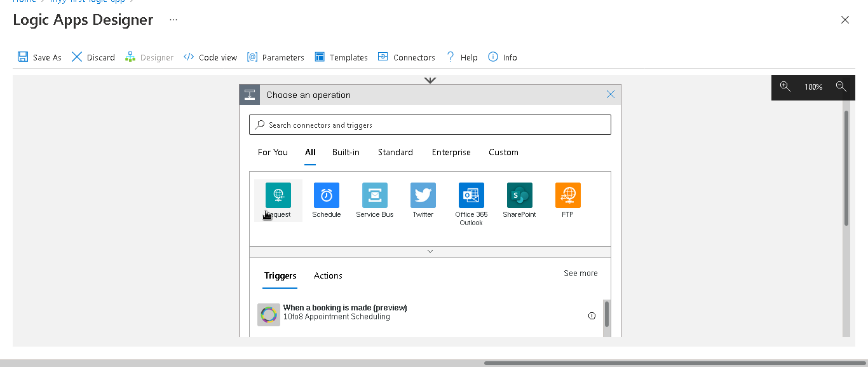Switch to the Built-in tab

pyautogui.click(x=346, y=152)
